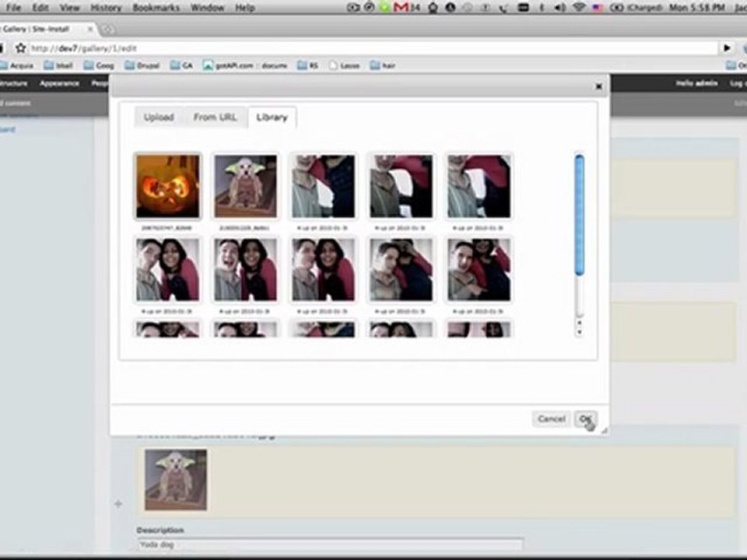The image size is (747, 560).
Task: Click the Hello admin link
Action: (x=696, y=83)
